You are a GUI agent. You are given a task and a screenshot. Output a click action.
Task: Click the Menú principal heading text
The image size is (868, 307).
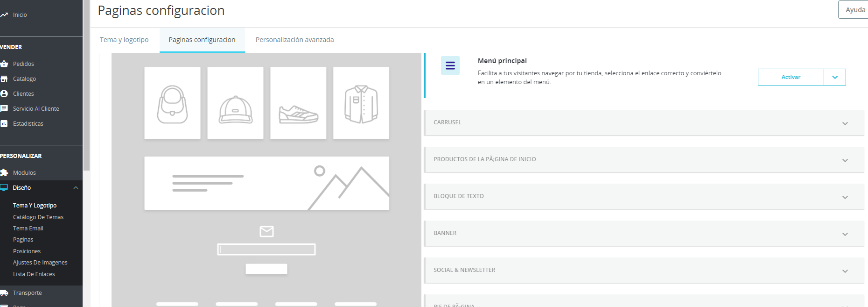click(x=502, y=61)
